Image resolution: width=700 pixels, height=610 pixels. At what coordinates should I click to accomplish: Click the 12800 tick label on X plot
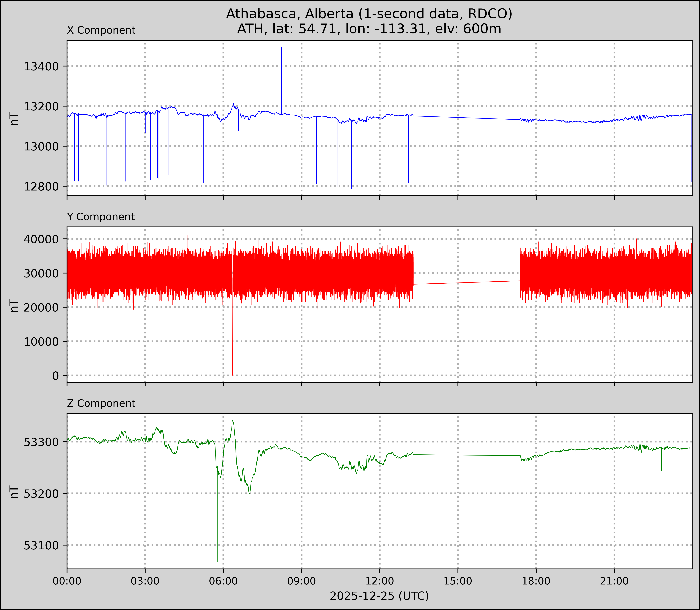41,187
